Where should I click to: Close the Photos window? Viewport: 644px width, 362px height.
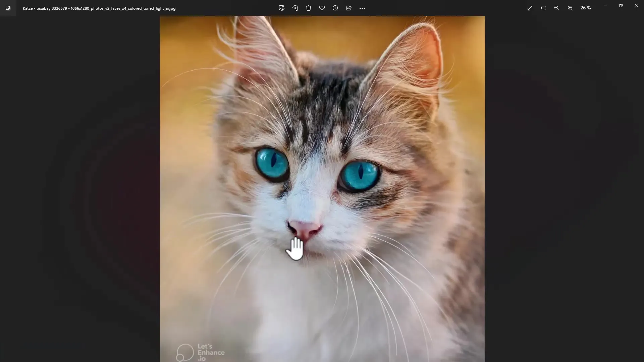[x=636, y=5]
